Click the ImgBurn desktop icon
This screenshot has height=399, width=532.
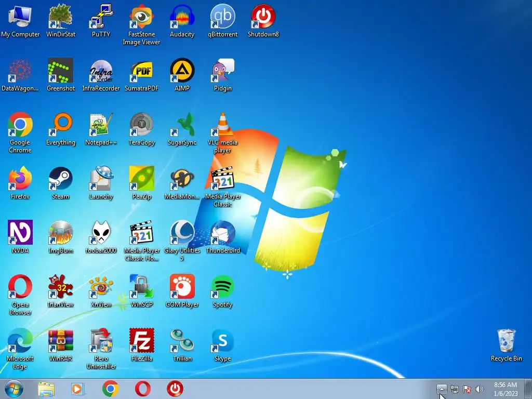click(60, 237)
